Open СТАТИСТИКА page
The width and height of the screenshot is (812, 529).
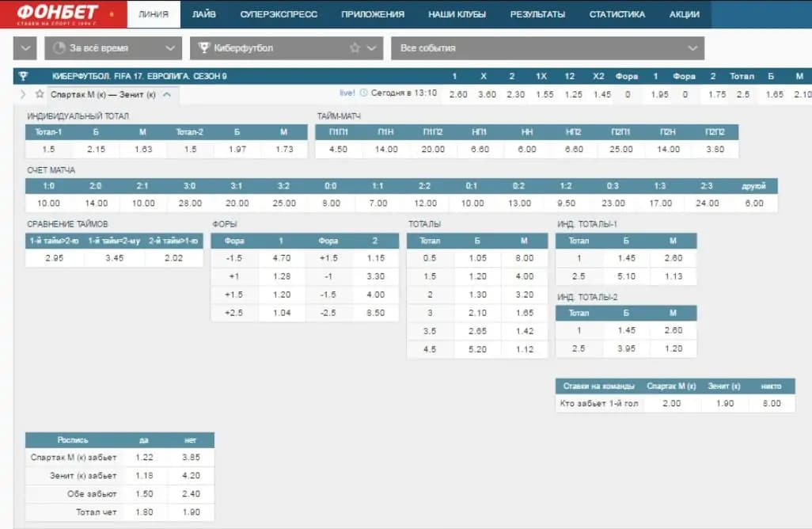pos(617,14)
